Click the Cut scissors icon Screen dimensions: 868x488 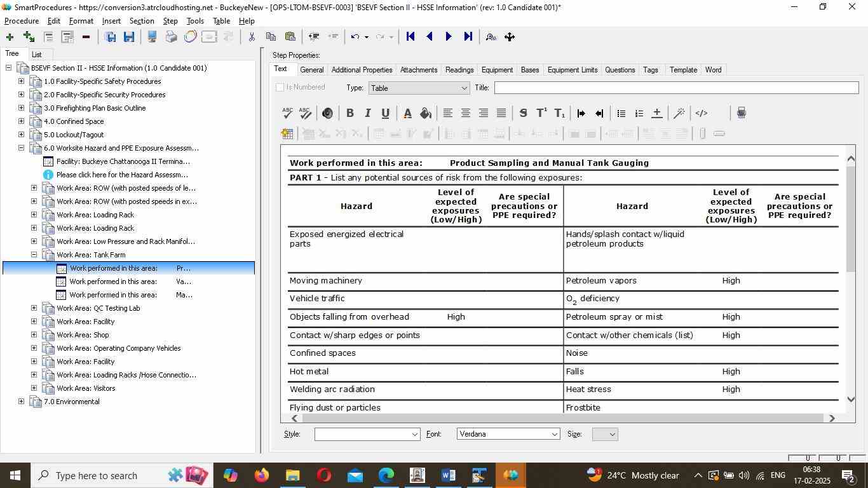[x=252, y=37]
